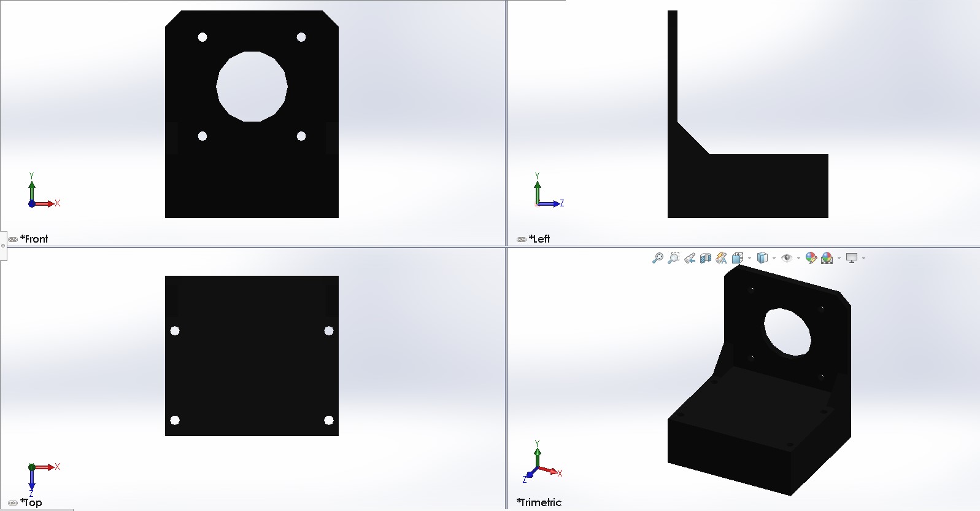Expand the View Settings dropdown arrow
Viewport: 980px width, 511px height.
pyautogui.click(x=863, y=258)
